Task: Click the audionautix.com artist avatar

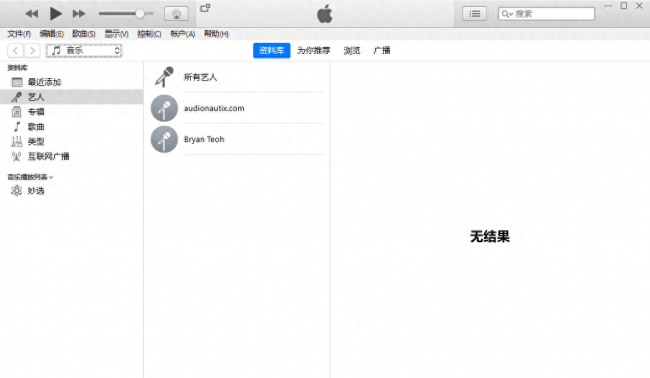Action: [164, 108]
